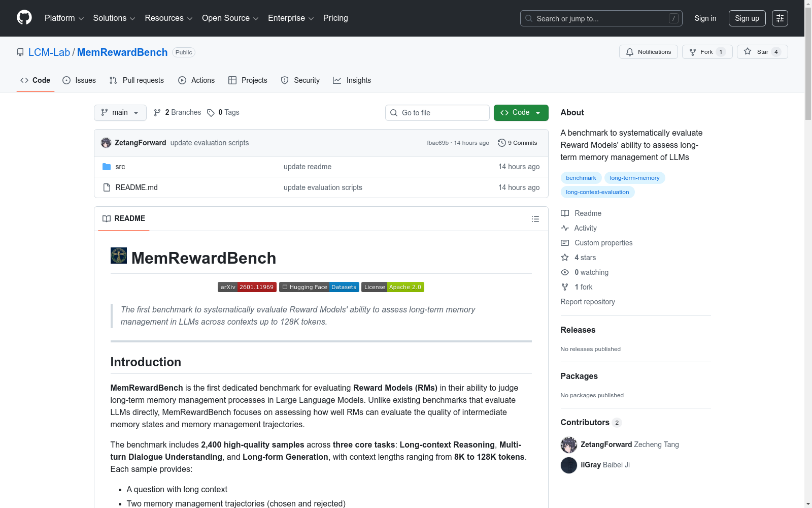
Task: Open the src folder
Action: pos(120,167)
